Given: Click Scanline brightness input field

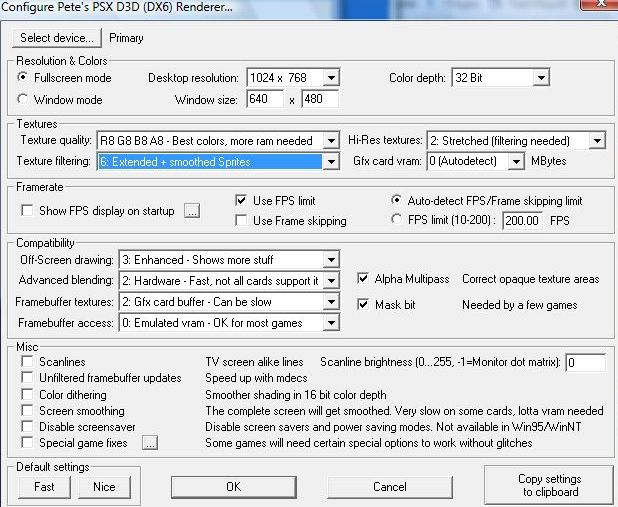Looking at the screenshot, I should coord(586,363).
